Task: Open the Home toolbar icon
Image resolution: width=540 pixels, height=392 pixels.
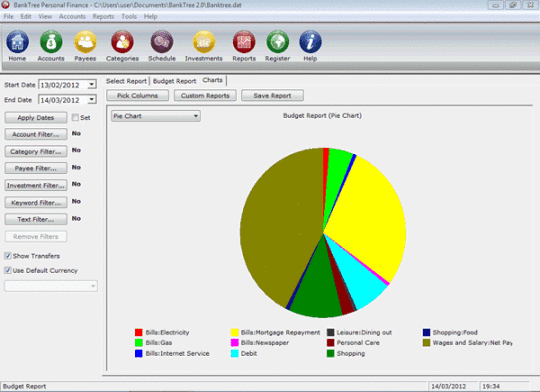Action: pyautogui.click(x=17, y=41)
